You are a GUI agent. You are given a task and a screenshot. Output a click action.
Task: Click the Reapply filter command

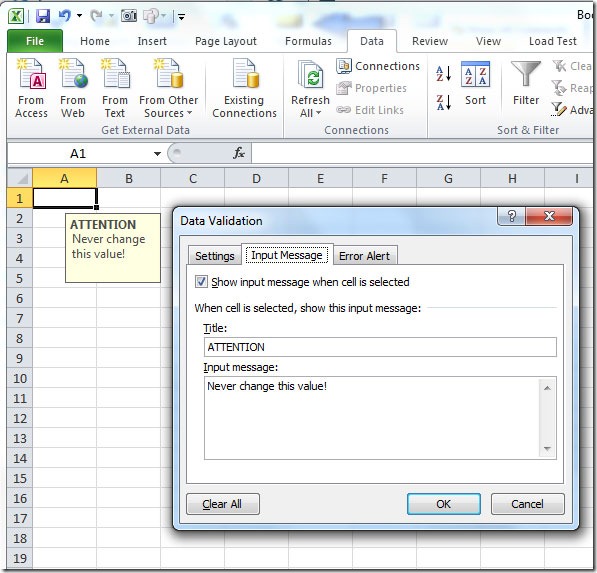coord(573,88)
